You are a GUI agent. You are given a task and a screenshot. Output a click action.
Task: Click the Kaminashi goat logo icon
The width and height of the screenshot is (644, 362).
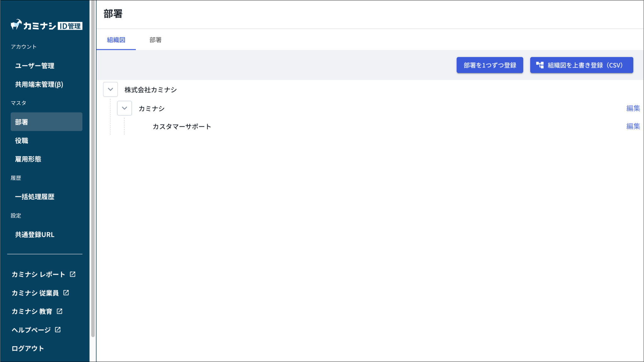(16, 25)
